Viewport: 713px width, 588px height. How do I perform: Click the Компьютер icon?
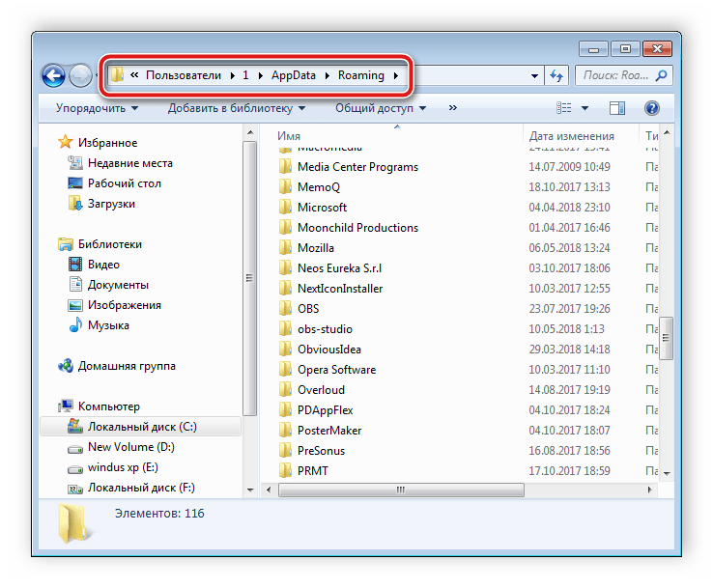(x=66, y=406)
